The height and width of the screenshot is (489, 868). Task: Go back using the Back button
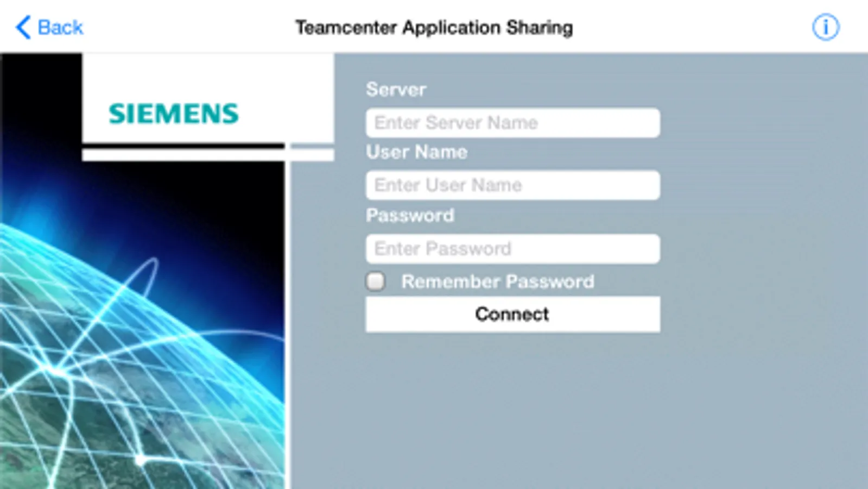[x=49, y=27]
